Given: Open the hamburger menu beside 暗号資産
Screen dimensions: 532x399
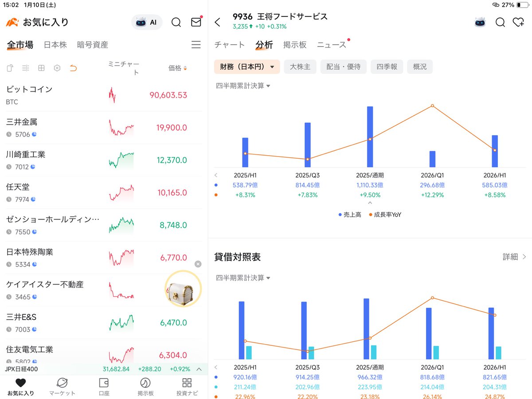Looking at the screenshot, I should coord(196,45).
